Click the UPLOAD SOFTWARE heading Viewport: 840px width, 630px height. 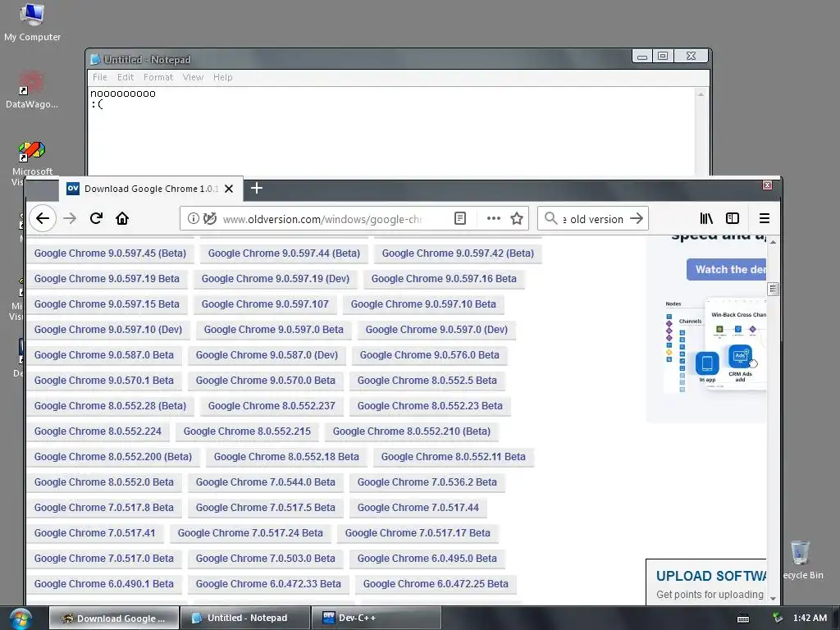click(711, 576)
